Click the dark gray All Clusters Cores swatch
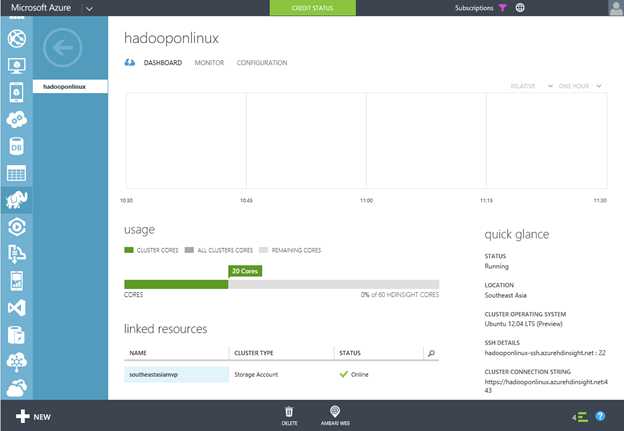624x431 pixels. (189, 250)
